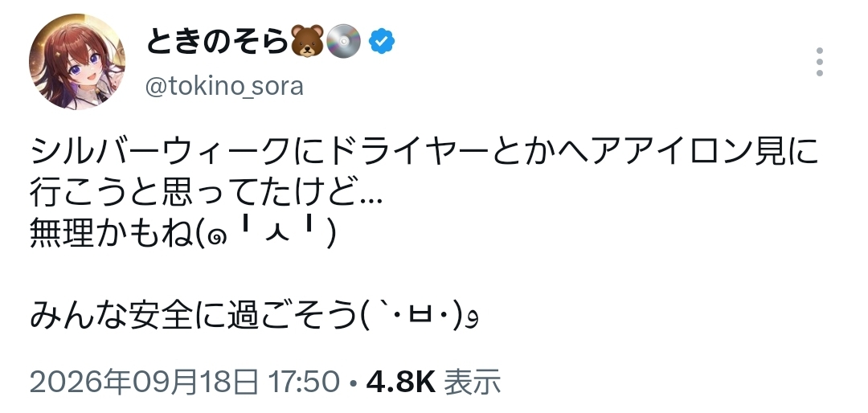Viewport: 868px width, 413px height.
Task: Click the 4.8K view count
Action: (x=401, y=382)
